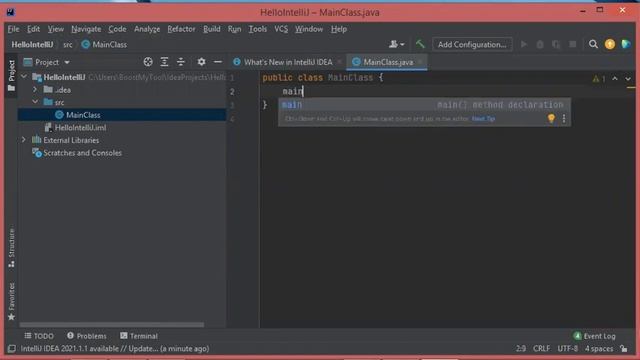Click MainClass breadcrumb in navigation bar

(x=104, y=44)
